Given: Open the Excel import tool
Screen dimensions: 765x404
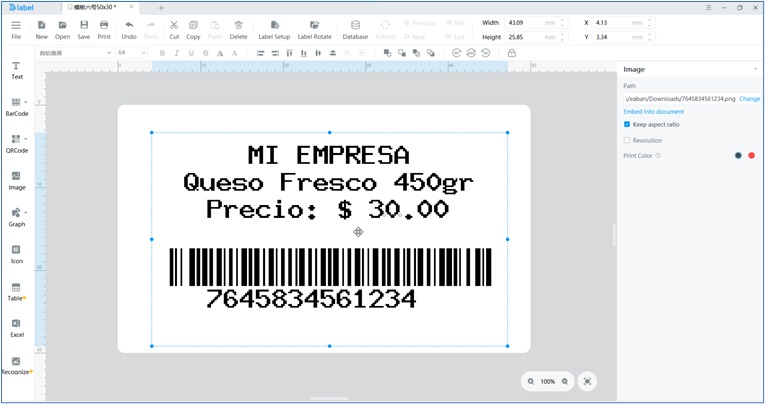Looking at the screenshot, I should pyautogui.click(x=17, y=328).
